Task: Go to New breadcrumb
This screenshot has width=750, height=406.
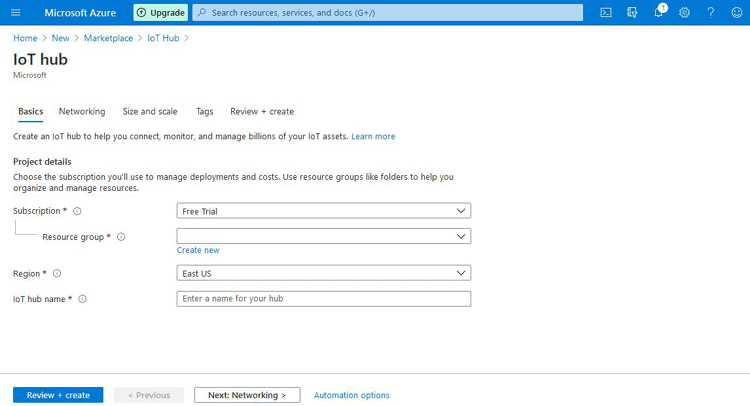Action: pyautogui.click(x=60, y=38)
